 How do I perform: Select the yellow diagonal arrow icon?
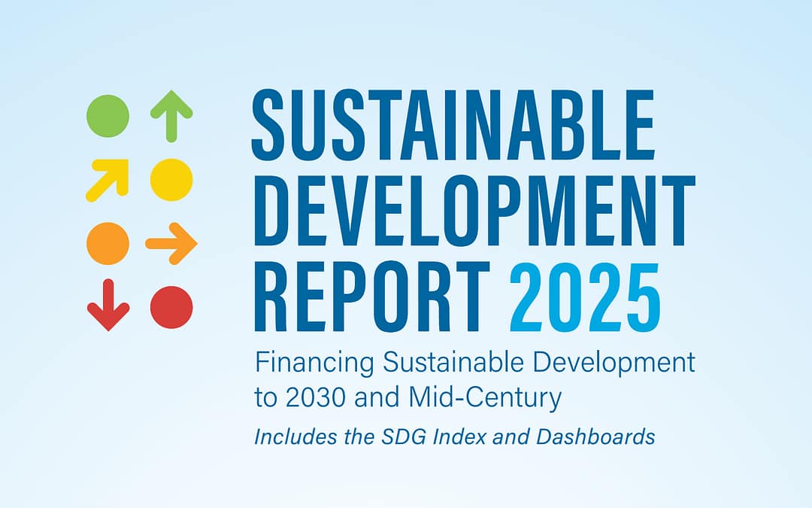(108, 180)
